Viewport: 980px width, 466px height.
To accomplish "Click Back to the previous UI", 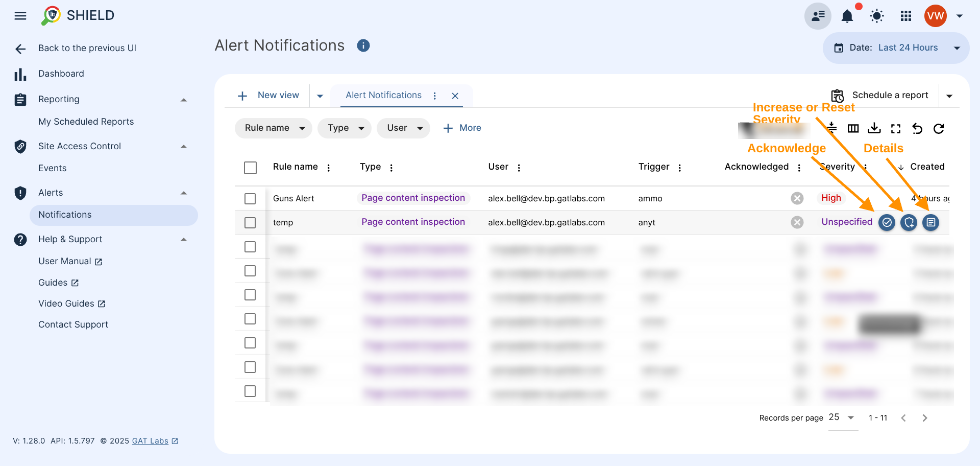I will 87,48.
